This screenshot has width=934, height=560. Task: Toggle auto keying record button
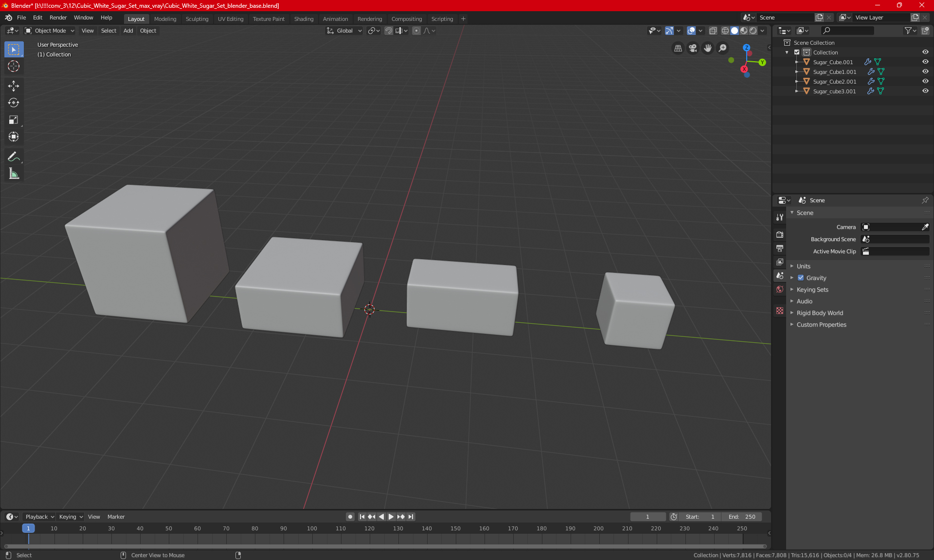click(350, 517)
